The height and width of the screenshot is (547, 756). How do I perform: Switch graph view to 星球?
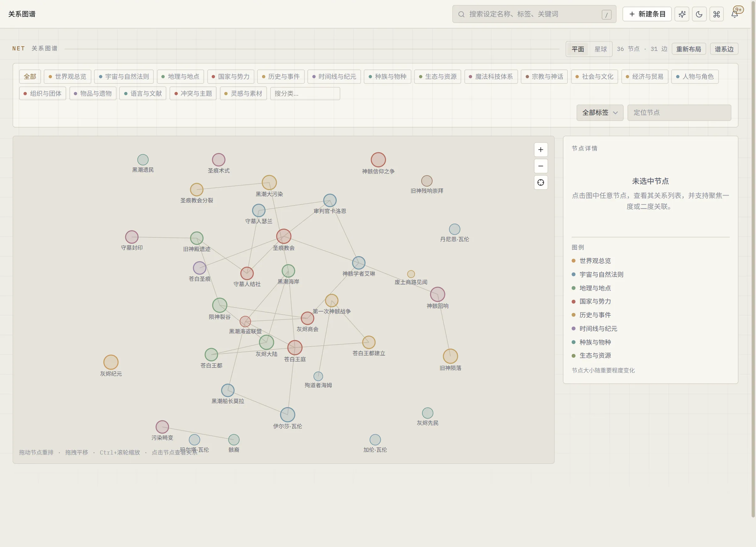click(x=601, y=49)
